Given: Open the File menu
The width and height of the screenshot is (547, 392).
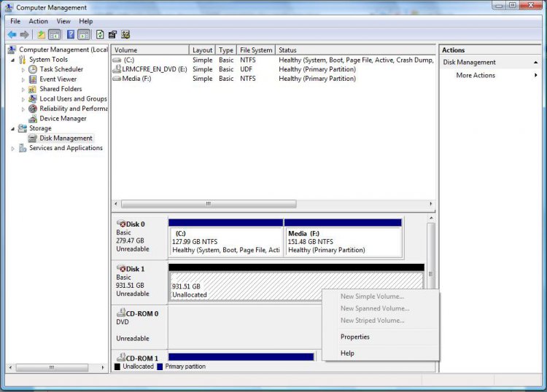Looking at the screenshot, I should 15,21.
